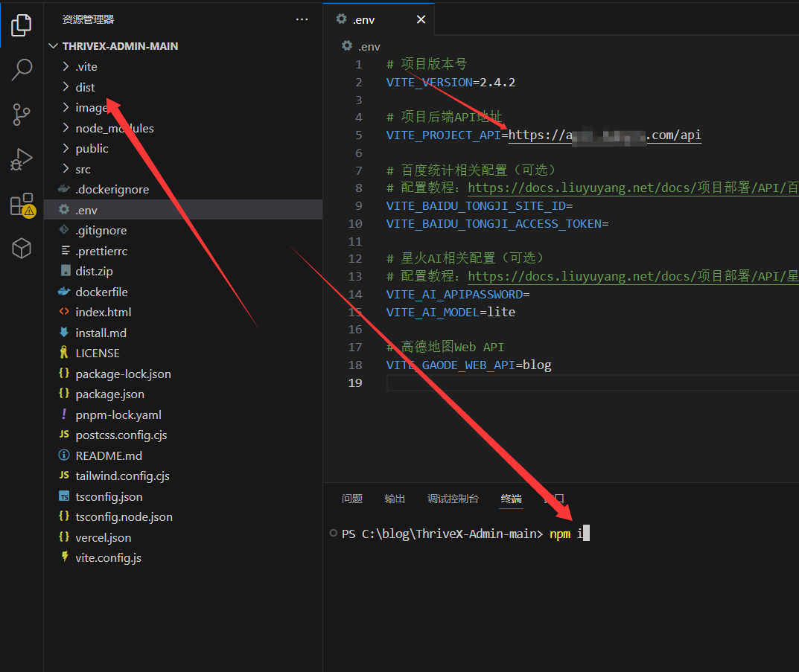Expand the public folder
This screenshot has width=799, height=672.
(66, 148)
